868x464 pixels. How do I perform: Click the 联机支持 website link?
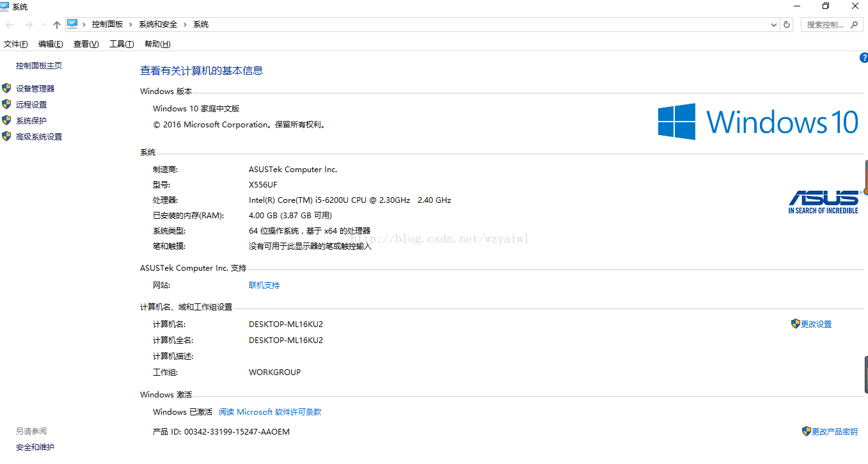click(264, 285)
